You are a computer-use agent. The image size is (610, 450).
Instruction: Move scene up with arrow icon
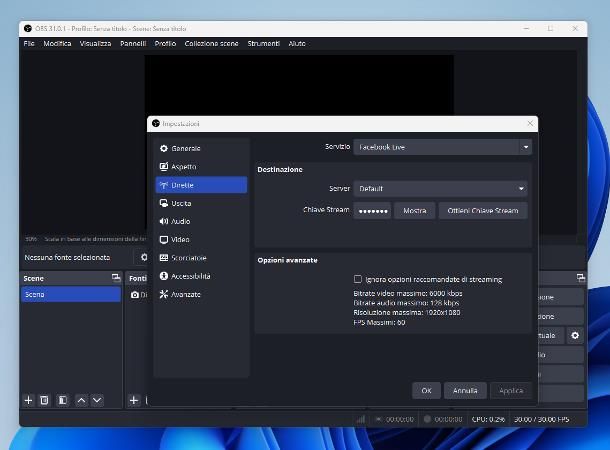(x=81, y=400)
